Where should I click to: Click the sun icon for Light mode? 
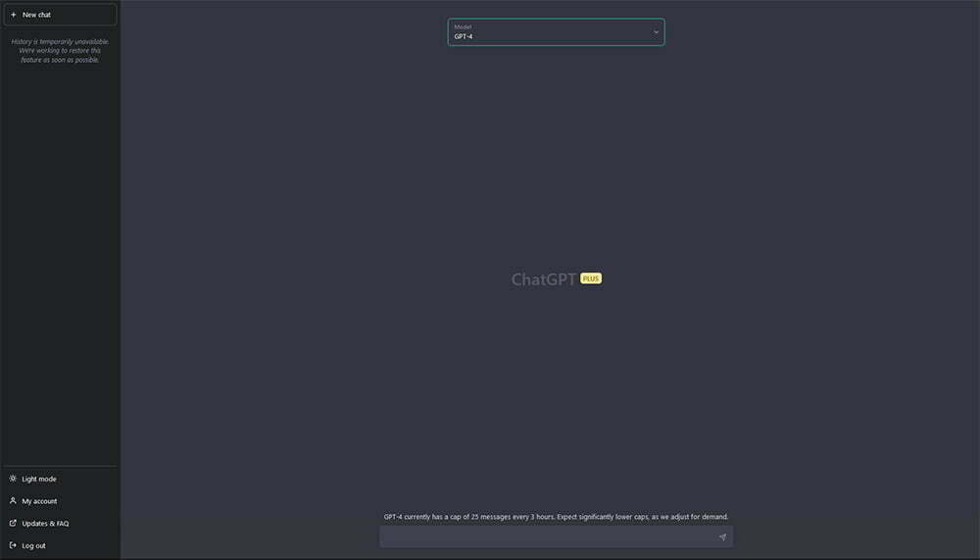13,479
